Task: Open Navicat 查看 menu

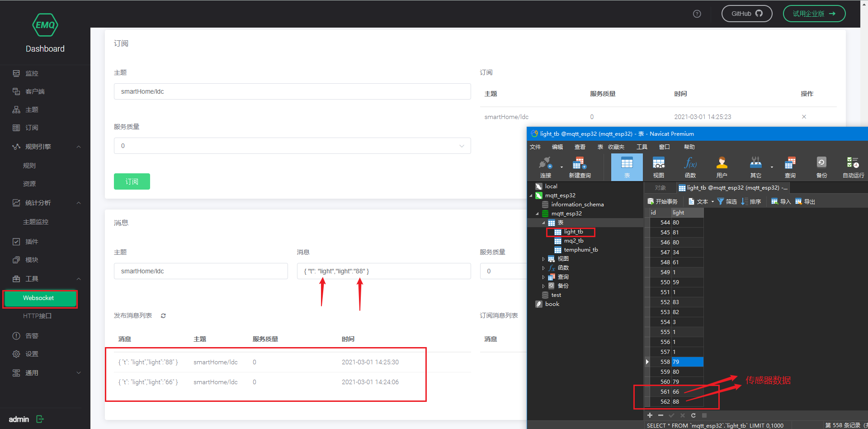Action: 580,147
